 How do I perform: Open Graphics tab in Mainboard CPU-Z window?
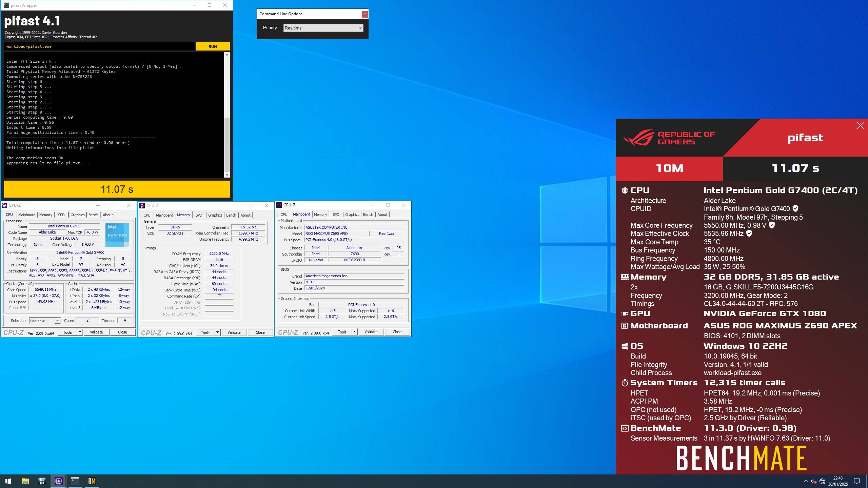[352, 215]
